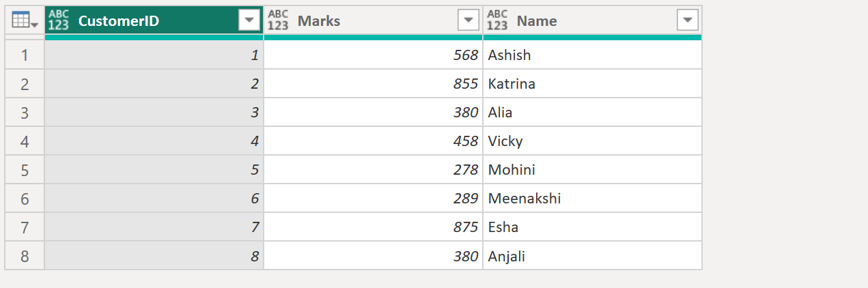Click the Name column data type icon
This screenshot has height=288, width=868.
497,21
